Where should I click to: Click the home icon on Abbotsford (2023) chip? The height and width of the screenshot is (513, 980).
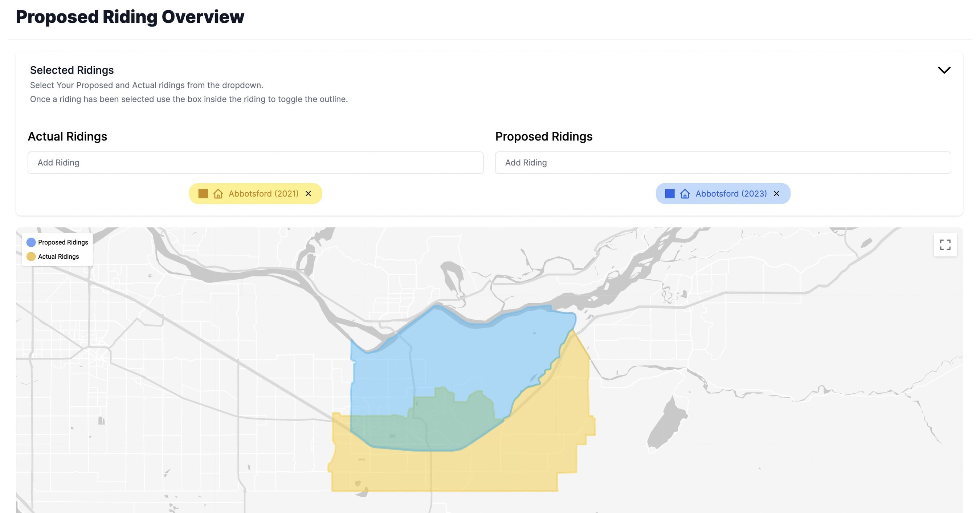tap(685, 194)
